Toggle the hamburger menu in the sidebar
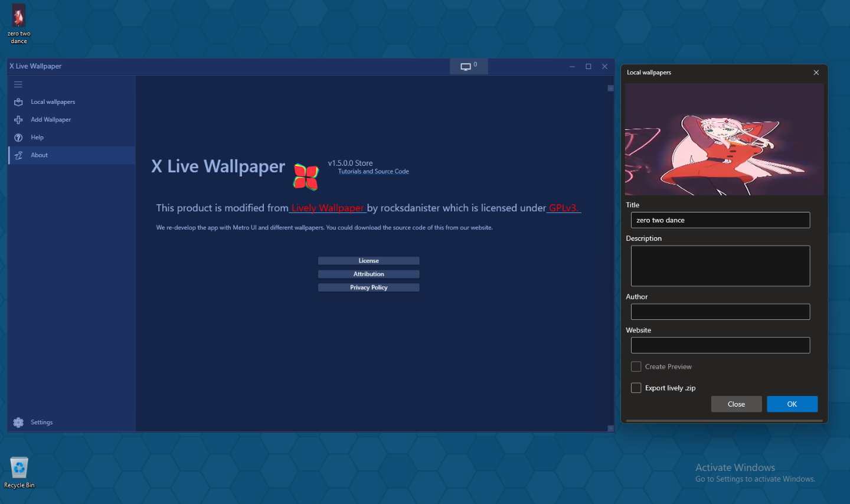This screenshot has height=504, width=850. tap(18, 84)
